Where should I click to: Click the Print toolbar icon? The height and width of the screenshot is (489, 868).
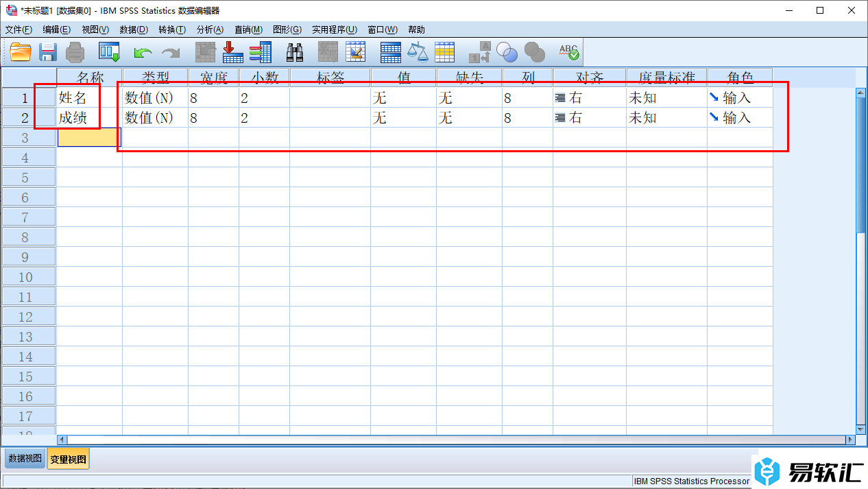coord(75,52)
